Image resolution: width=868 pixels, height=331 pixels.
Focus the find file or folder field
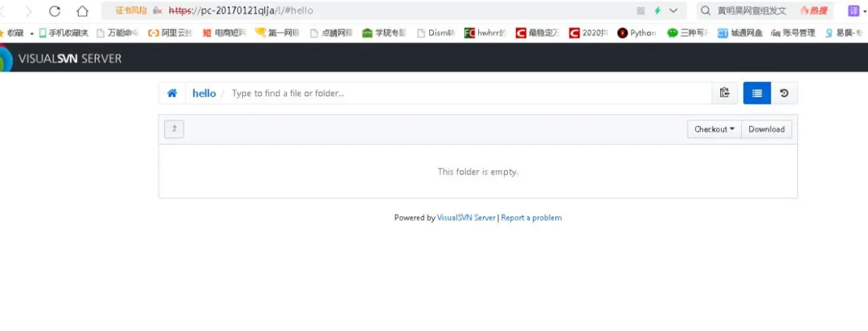point(466,93)
